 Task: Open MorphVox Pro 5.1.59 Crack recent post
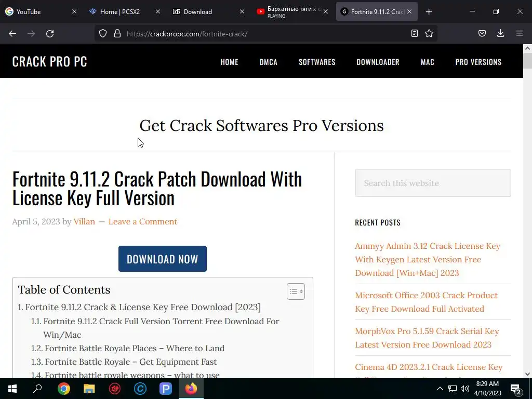coord(427,338)
